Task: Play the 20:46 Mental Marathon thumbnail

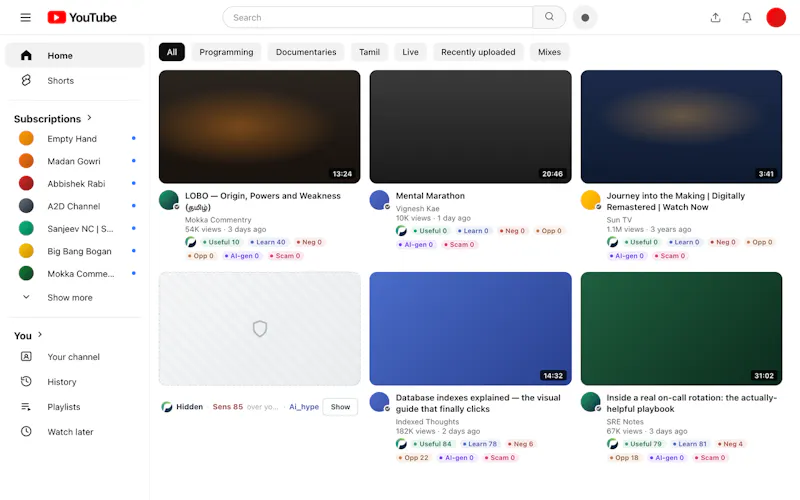Action: 470,127
